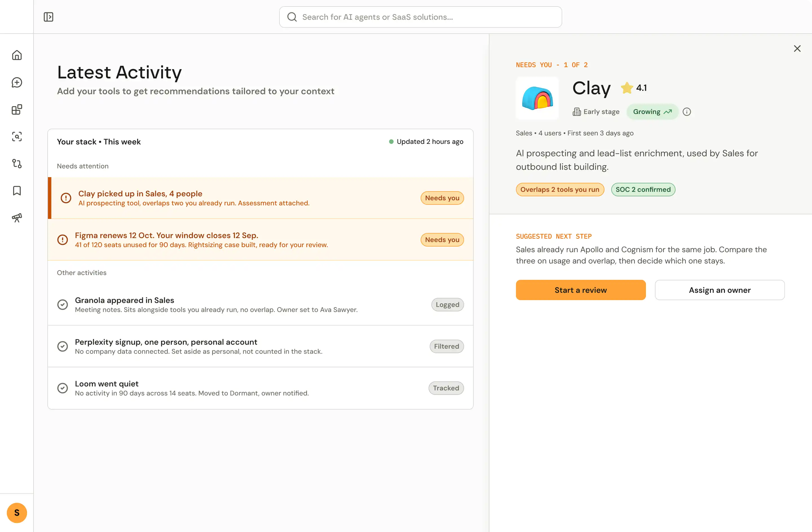This screenshot has width=812, height=532.
Task: Click the check icon on Granola row
Action: [62, 304]
